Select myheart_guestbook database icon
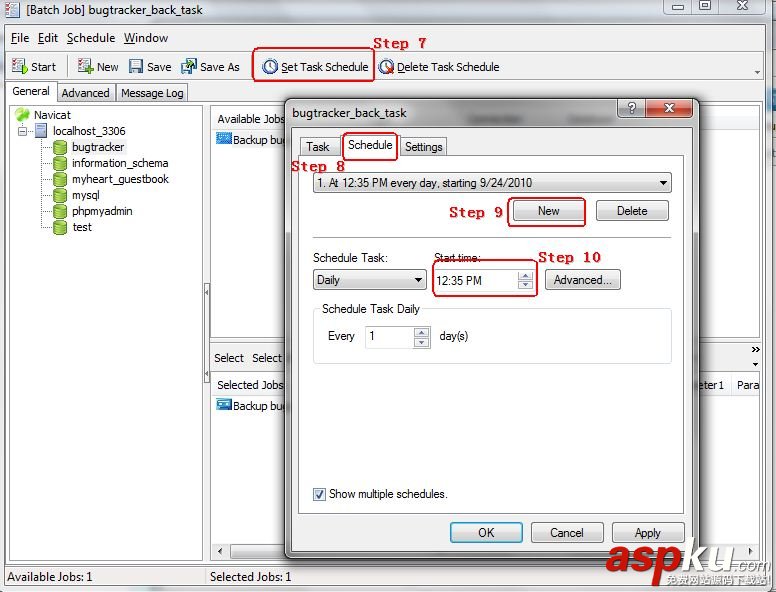 coord(60,179)
